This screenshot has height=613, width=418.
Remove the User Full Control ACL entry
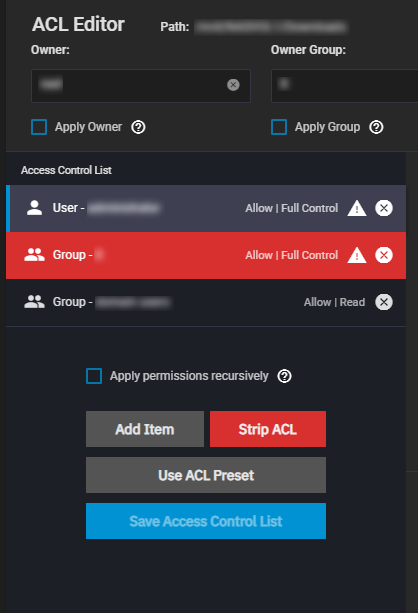[384, 208]
